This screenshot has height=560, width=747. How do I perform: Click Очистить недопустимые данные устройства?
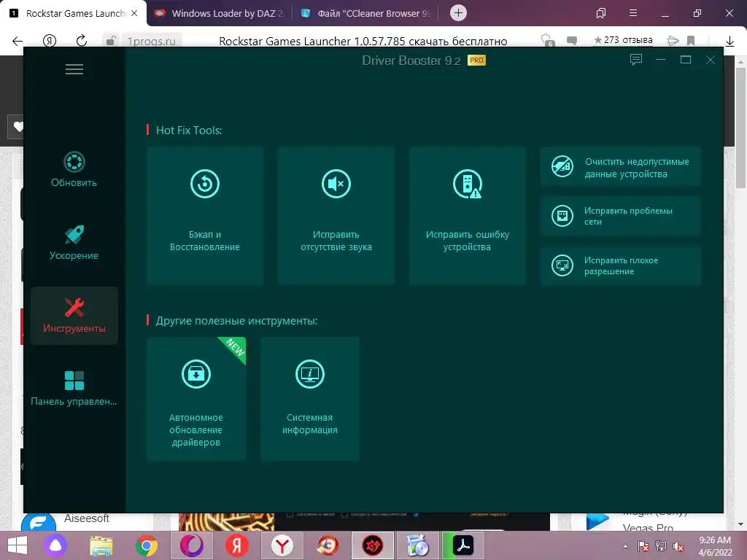coord(620,167)
